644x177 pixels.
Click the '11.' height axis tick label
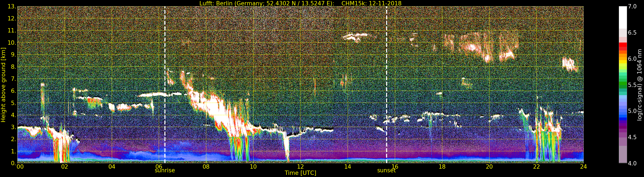click(12, 31)
